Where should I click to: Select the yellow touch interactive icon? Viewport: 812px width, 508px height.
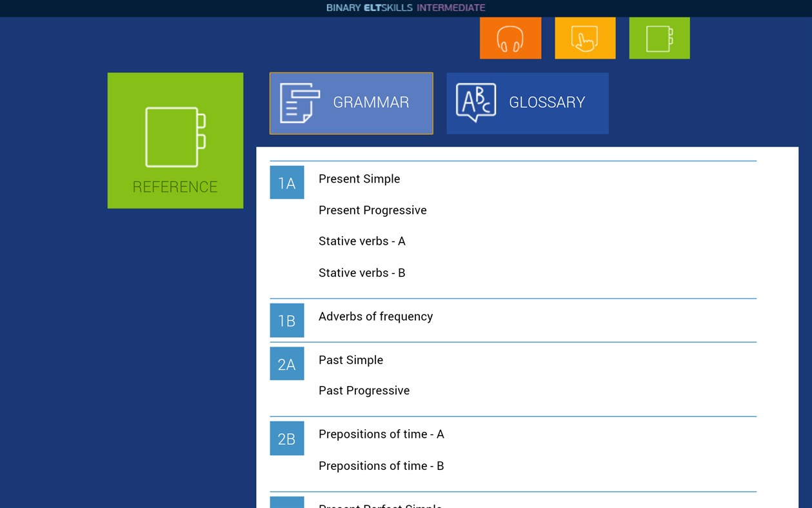(x=584, y=37)
